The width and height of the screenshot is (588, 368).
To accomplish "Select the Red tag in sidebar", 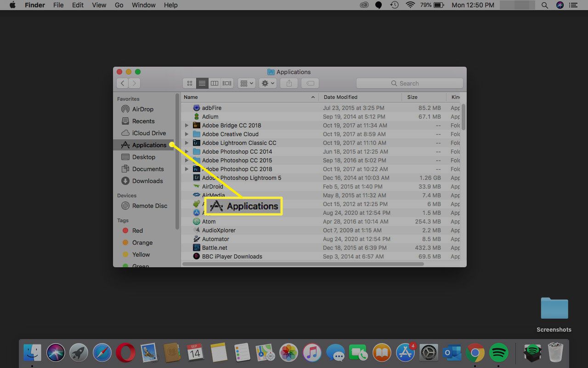I will pos(133,230).
